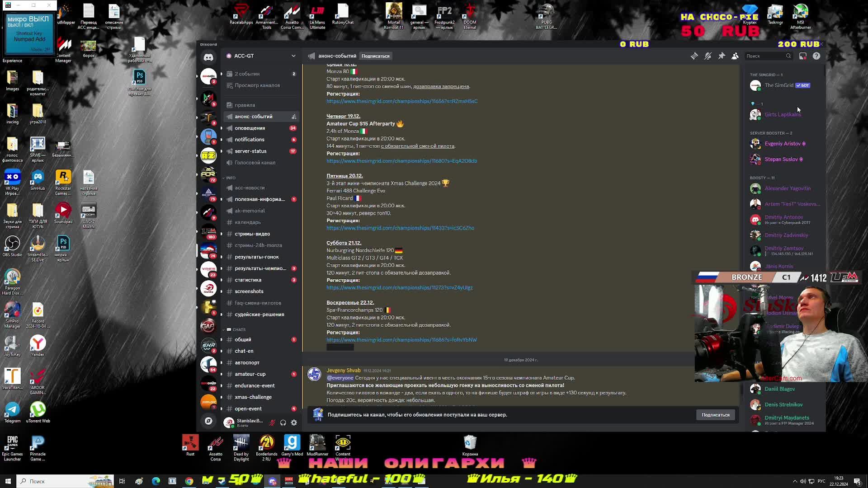Image resolution: width=868 pixels, height=488 pixels.
Task: Open Google Chrome from the taskbar
Action: point(189,481)
